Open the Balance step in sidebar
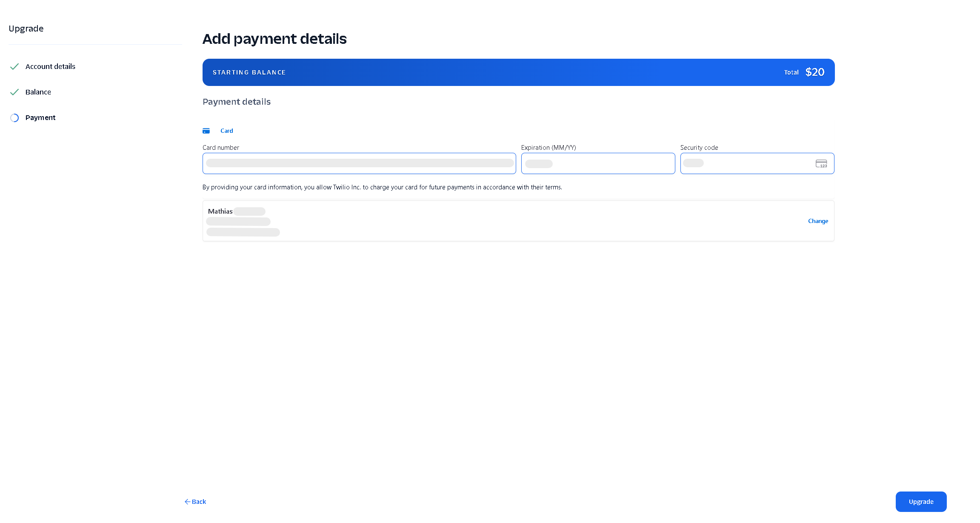 tap(38, 92)
